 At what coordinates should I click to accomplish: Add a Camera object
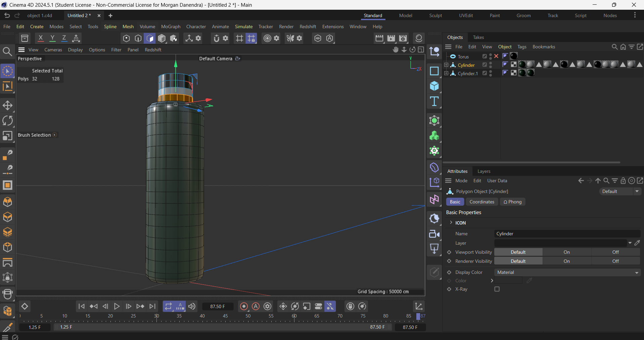434,234
